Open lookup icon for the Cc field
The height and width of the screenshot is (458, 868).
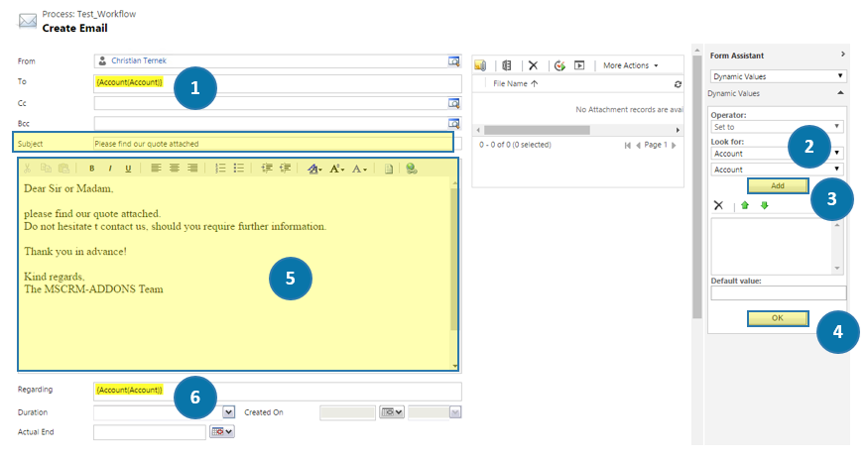coord(454,103)
